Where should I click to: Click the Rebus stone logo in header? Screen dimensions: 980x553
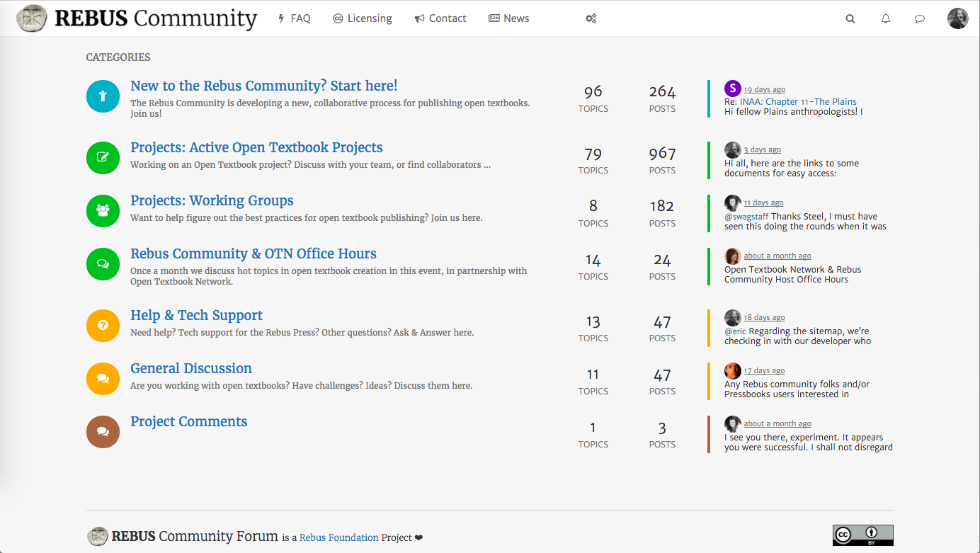pyautogui.click(x=32, y=18)
